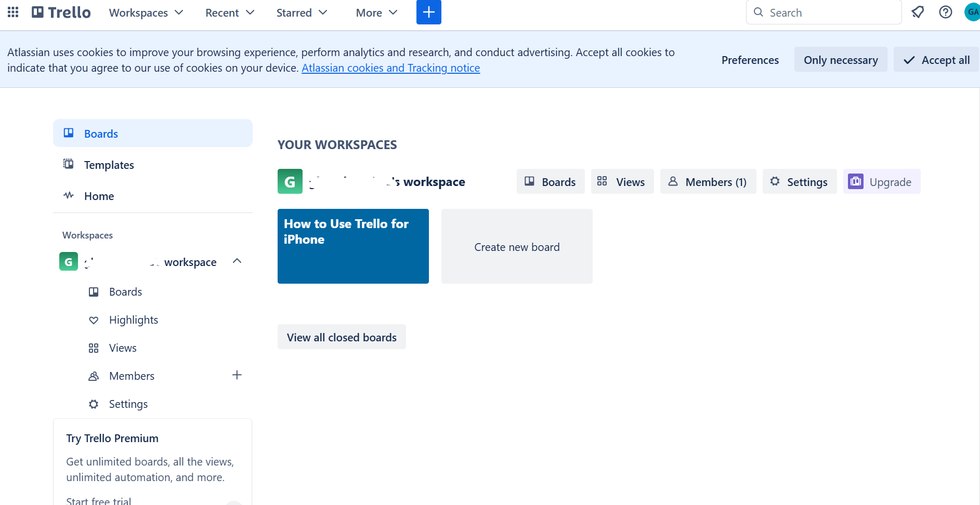The width and height of the screenshot is (980, 505).
Task: Click the green G workspace avatar in sidebar
Action: (x=69, y=261)
